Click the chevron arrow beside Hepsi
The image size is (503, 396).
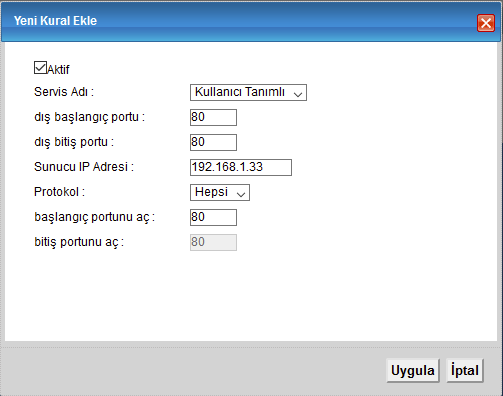click(241, 194)
